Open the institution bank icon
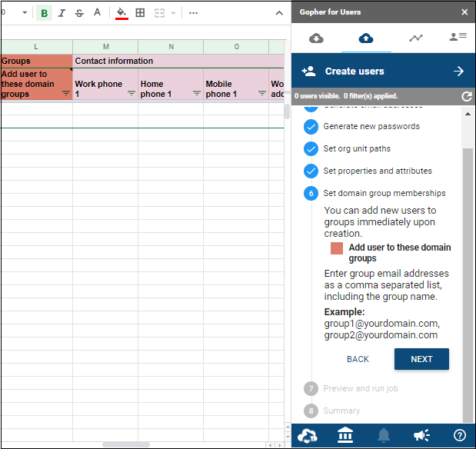The width and height of the screenshot is (476, 449). [345, 435]
